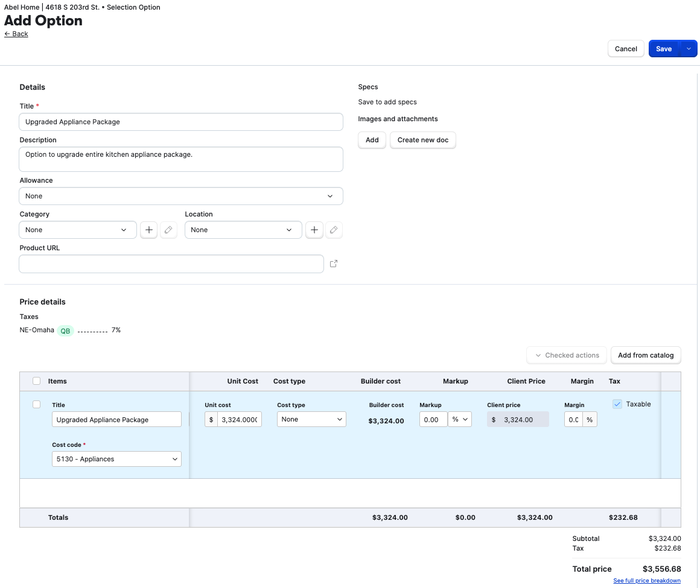Click the Markup value field

(433, 419)
